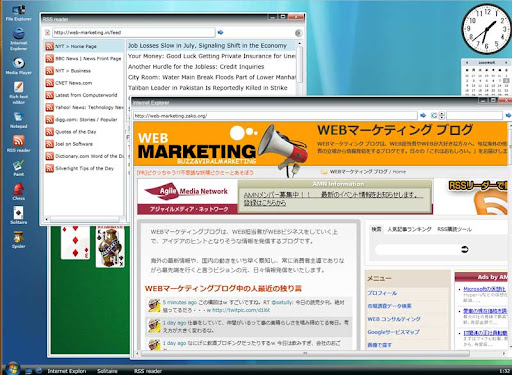Open Rich text editor desktop icon
This screenshot has width=512, height=375.
click(18, 92)
